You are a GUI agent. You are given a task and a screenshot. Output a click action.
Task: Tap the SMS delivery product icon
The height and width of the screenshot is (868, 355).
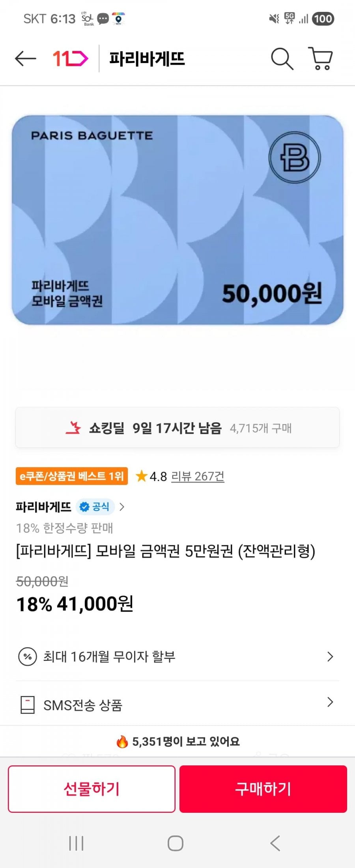pos(27,705)
